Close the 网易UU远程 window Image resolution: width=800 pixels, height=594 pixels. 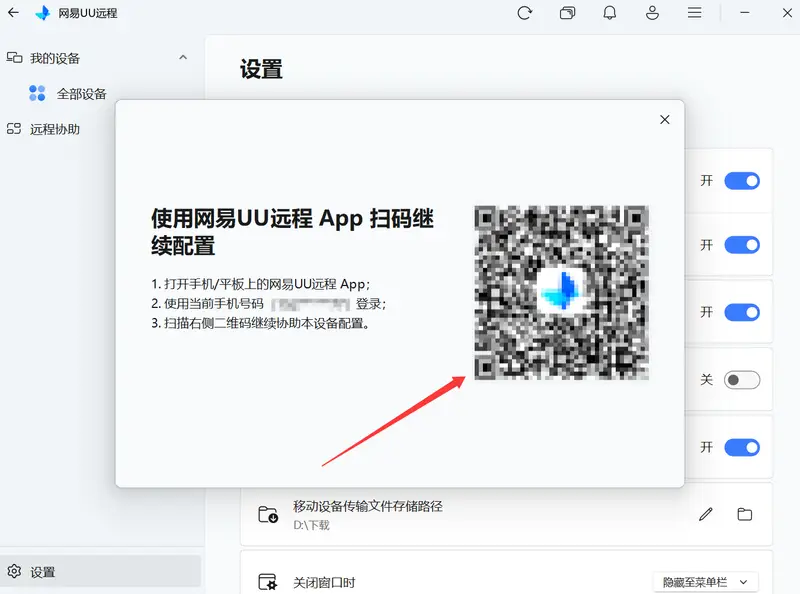(x=787, y=13)
